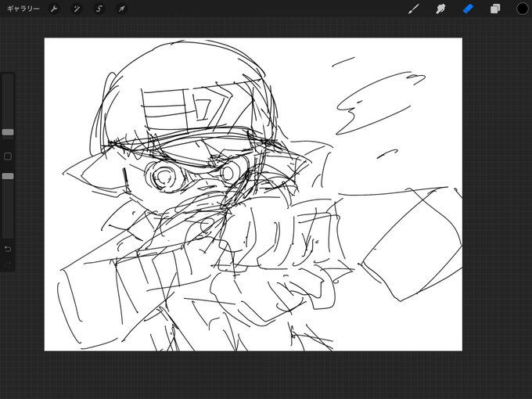532x399 pixels.
Task: Open the Layers panel
Action: [x=495, y=9]
